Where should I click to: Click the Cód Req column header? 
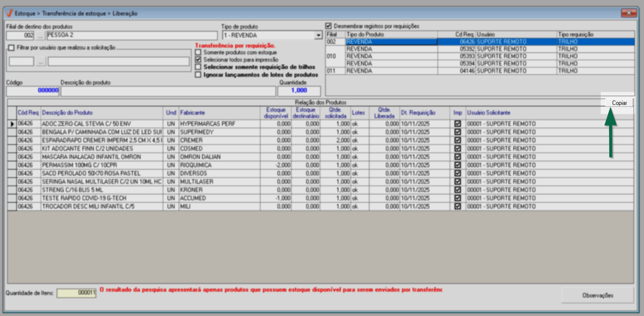pyautogui.click(x=28, y=113)
